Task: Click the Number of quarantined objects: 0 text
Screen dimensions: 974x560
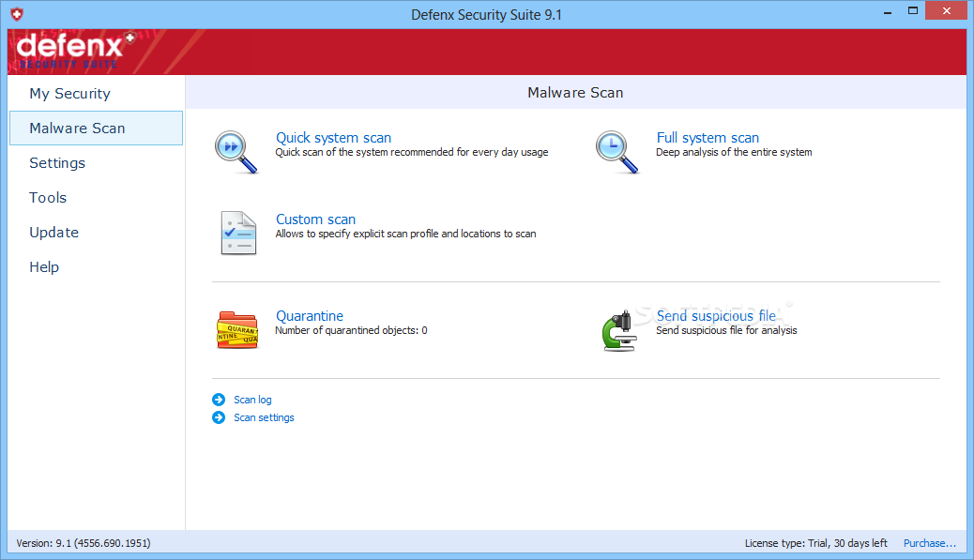Action: (351, 329)
